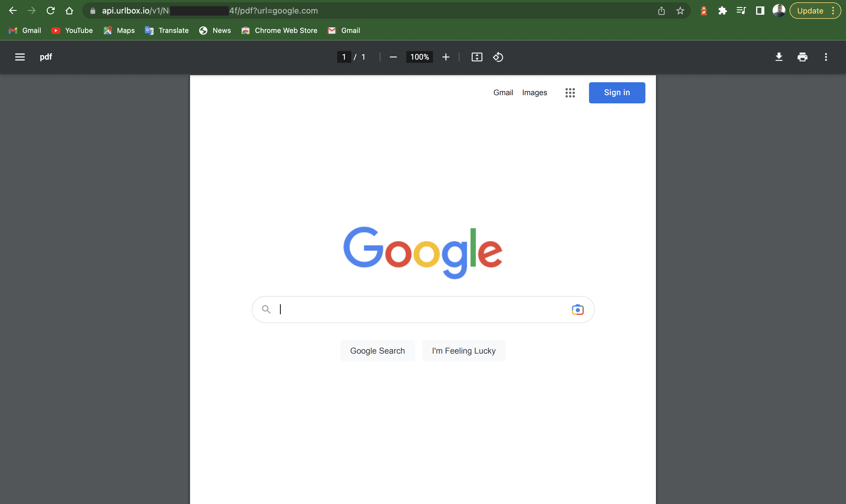Print the PDF document
Screen dimensions: 846x504
[802, 57]
